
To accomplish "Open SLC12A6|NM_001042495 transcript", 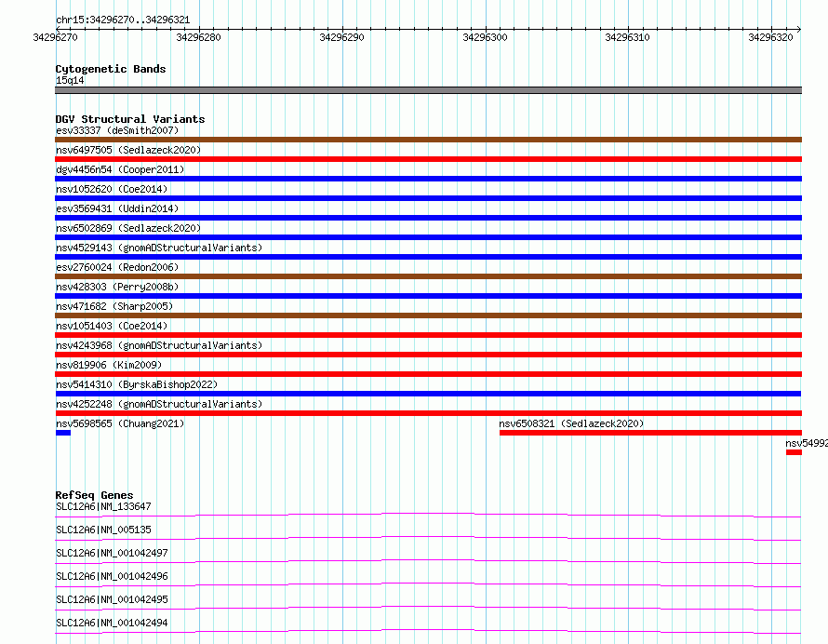I will [112, 599].
